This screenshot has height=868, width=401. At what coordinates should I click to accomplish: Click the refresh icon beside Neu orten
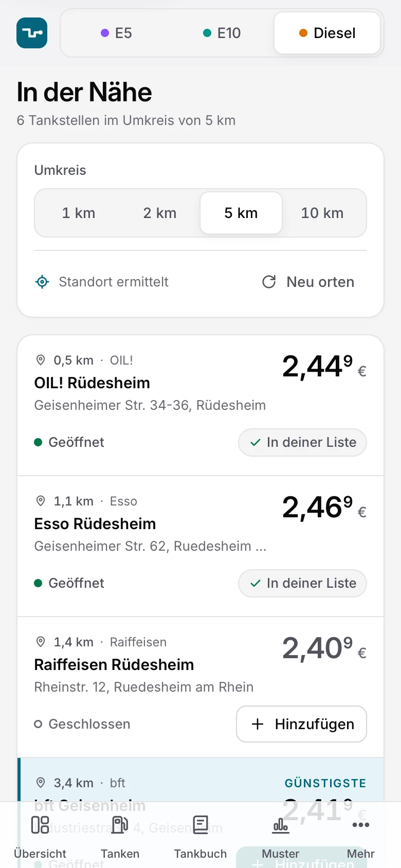pos(269,282)
